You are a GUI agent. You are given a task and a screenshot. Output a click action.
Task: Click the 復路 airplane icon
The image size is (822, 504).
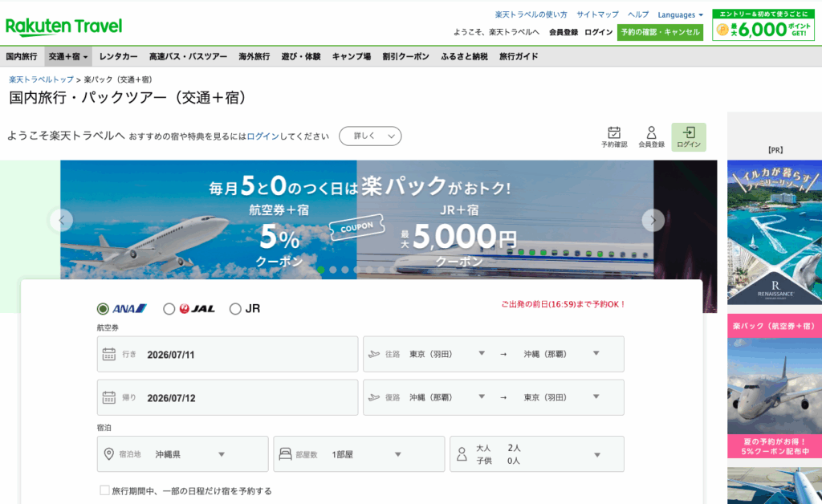point(374,397)
